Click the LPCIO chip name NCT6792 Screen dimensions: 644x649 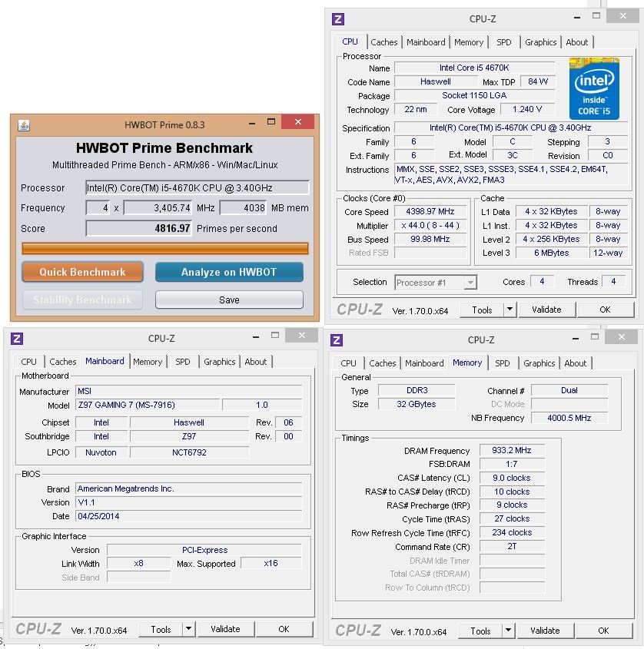(189, 452)
